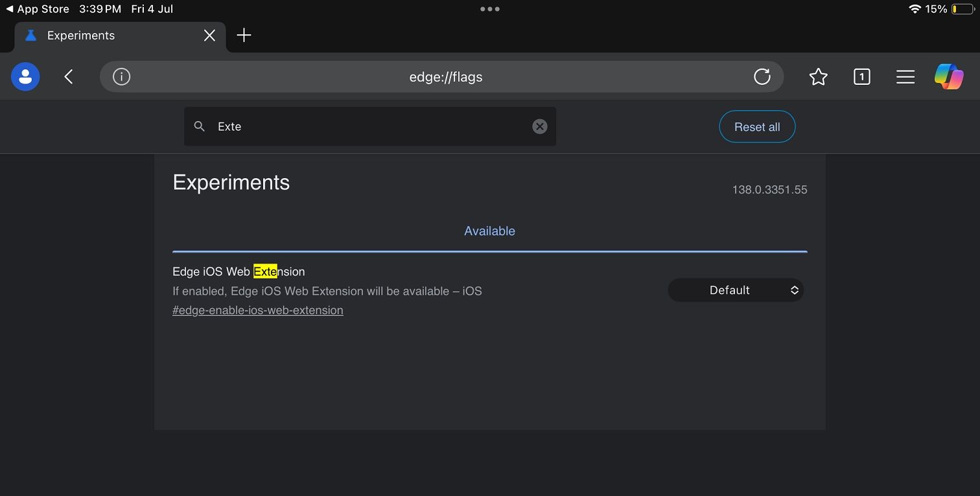Add page to favorites with star icon
This screenshot has width=980, height=496.
click(819, 77)
